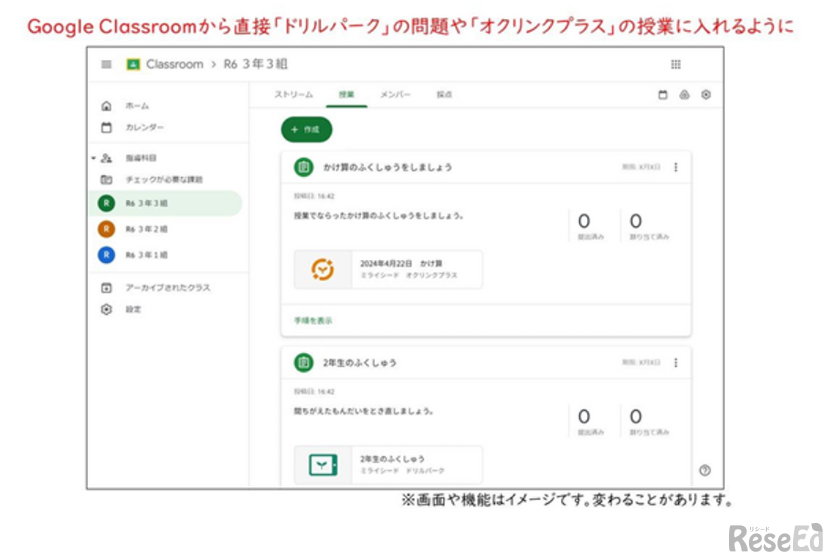Open the hamburger main menu
826x554 pixels.
tap(106, 64)
